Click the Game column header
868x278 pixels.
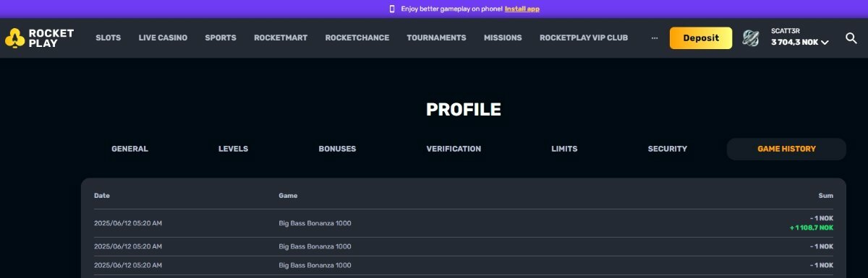[x=288, y=196]
